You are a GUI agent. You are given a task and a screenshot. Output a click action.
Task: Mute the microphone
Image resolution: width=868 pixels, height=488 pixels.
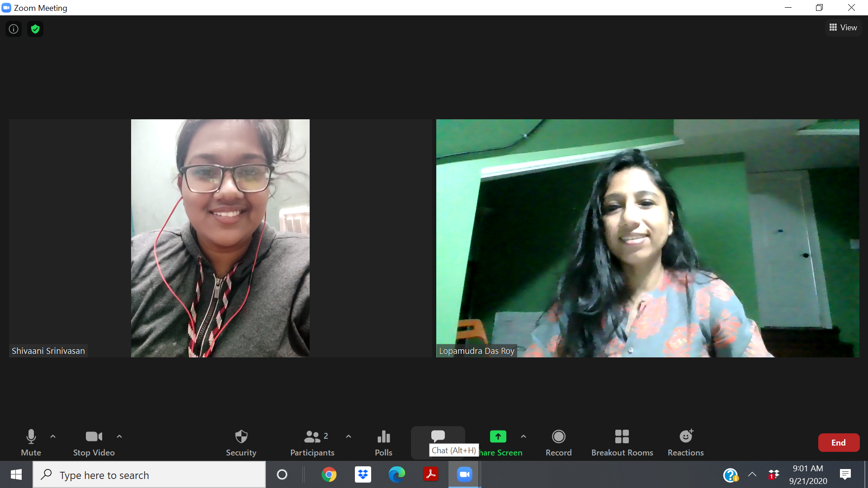point(31,436)
